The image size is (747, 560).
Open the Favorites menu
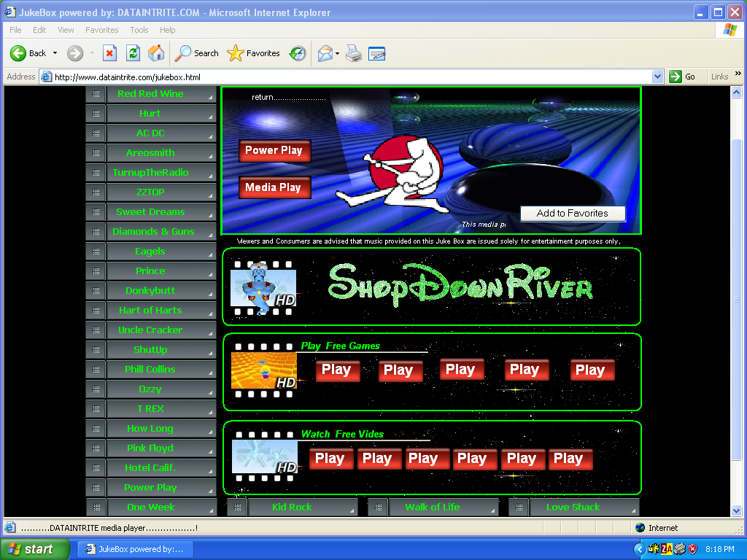pyautogui.click(x=102, y=30)
